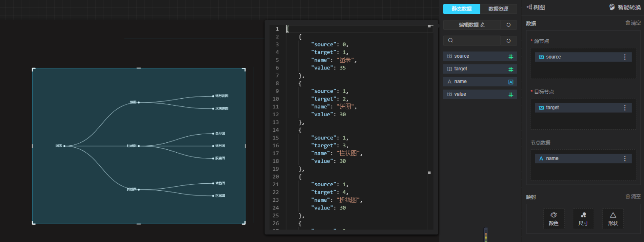
Task: Click editor line "value": 35
Action: click(x=328, y=68)
